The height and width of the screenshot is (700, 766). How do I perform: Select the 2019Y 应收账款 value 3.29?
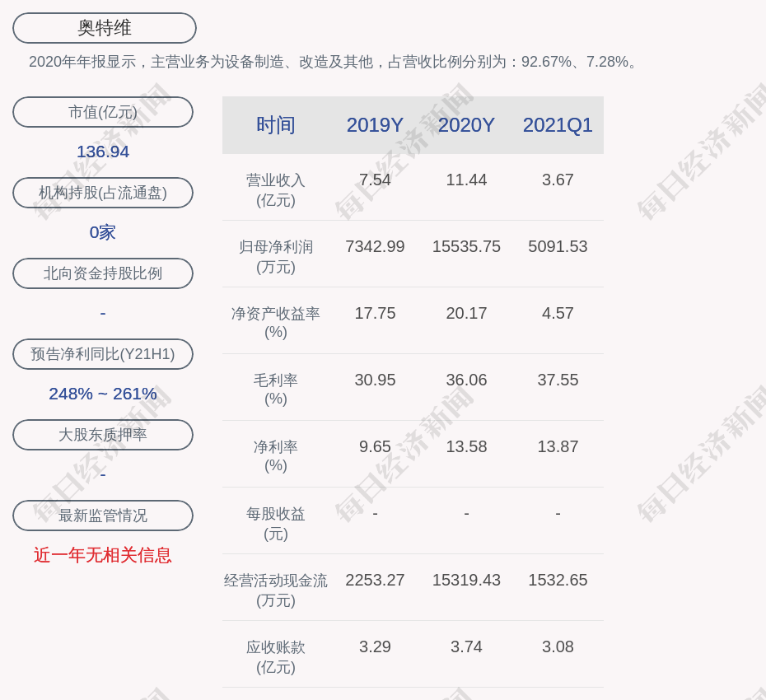[375, 646]
